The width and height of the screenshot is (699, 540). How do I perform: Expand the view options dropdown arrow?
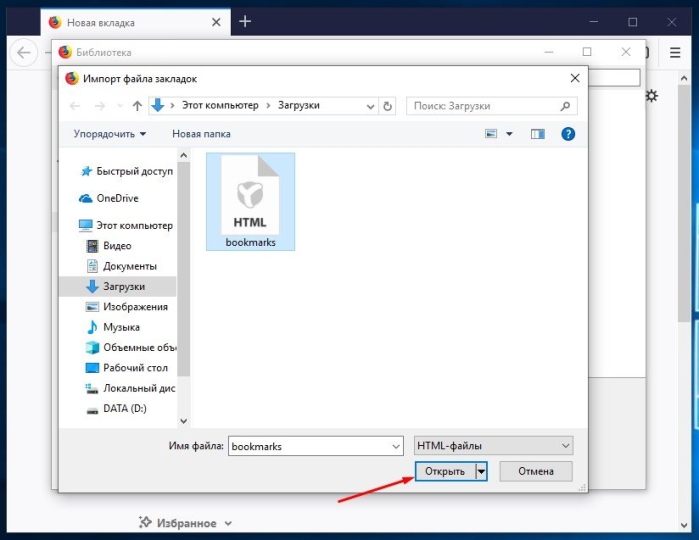tap(509, 134)
